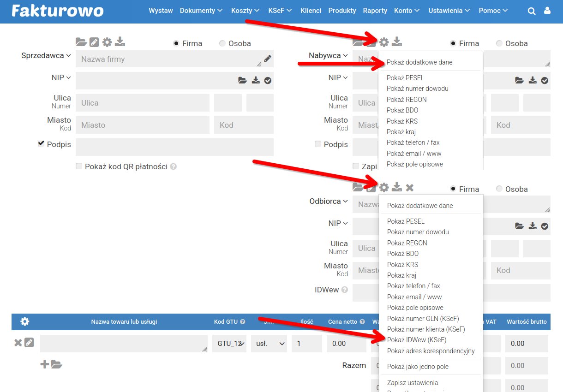Click the X icon to remove Odbiorca section
The image size is (563, 392).
[x=409, y=188]
